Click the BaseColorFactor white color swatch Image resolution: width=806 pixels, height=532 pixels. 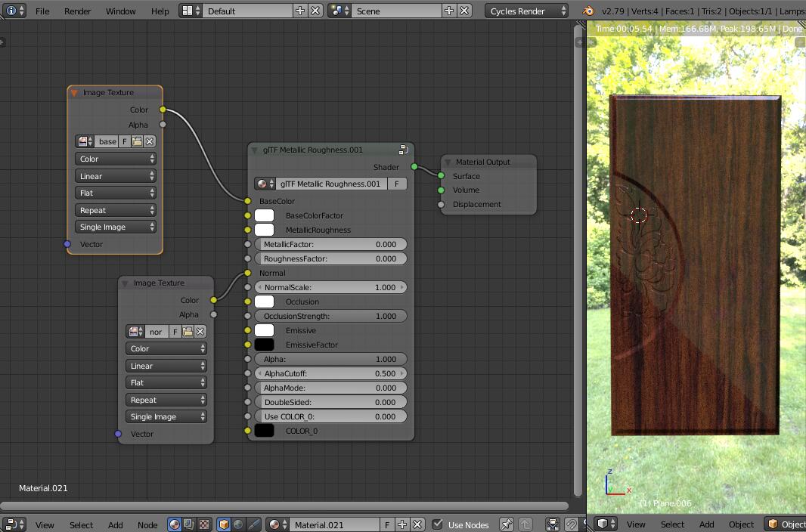click(x=264, y=215)
